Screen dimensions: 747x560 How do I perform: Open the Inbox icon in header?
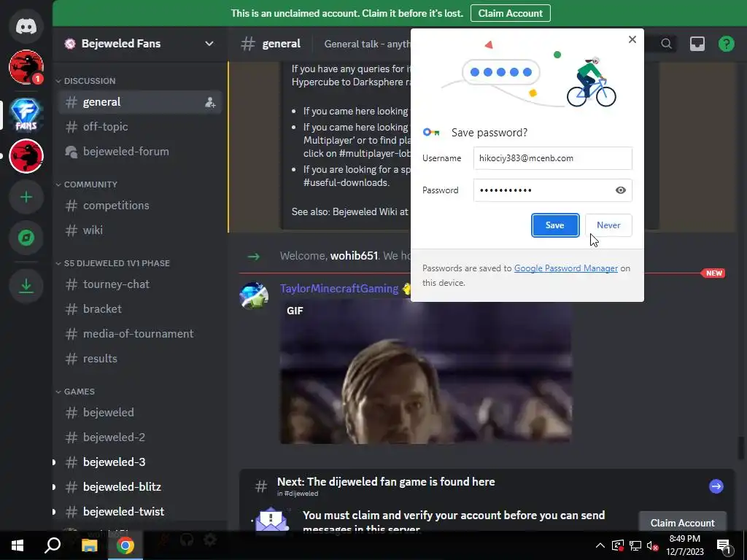click(697, 44)
